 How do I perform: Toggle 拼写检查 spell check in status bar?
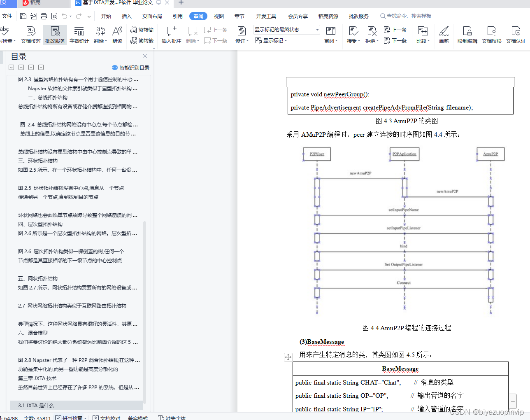71,418
